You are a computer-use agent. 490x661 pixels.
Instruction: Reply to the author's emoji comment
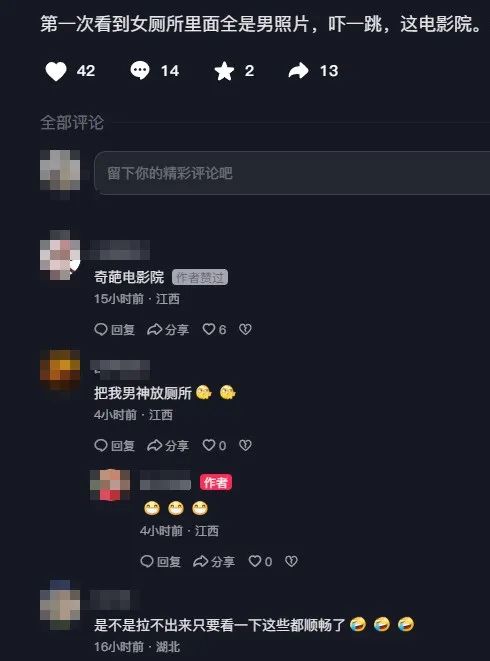click(160, 561)
